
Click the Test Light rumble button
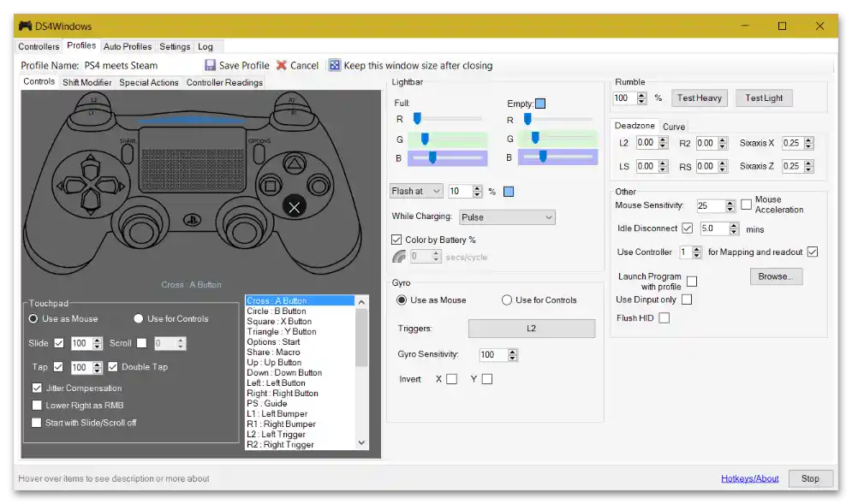764,98
